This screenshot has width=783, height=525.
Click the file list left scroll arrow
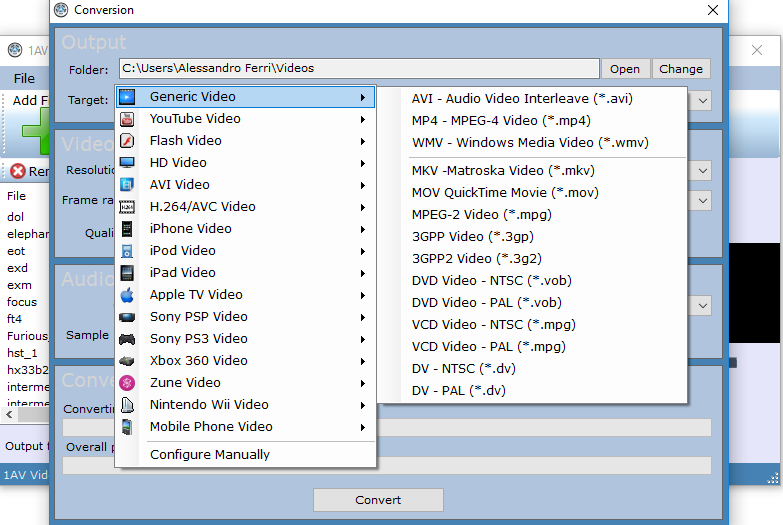[9, 415]
